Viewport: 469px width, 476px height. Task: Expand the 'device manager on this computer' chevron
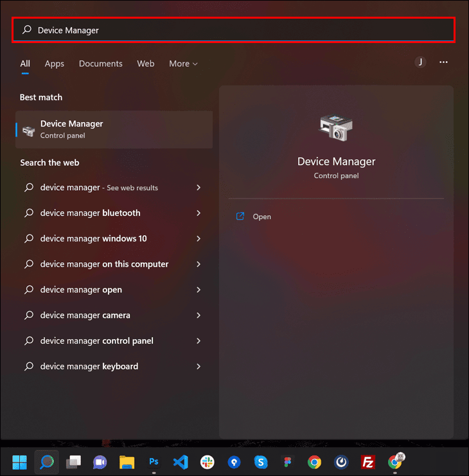click(199, 264)
